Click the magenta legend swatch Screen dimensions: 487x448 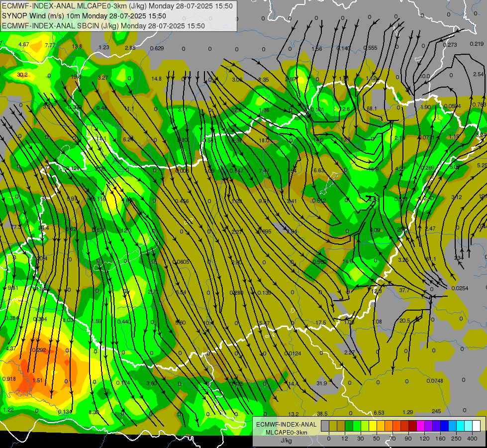[420, 426]
